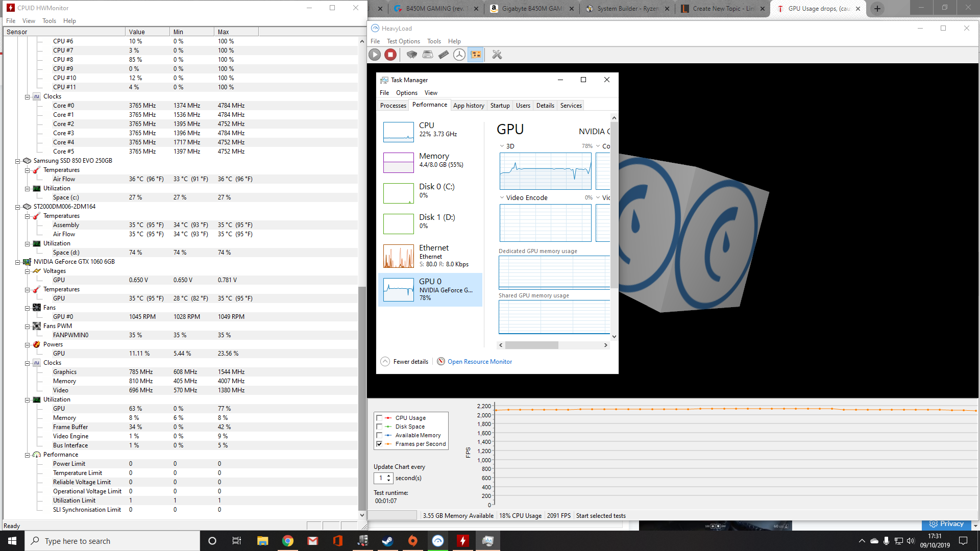Screen dimensions: 980x551
Task: Click the Privacy button
Action: pyautogui.click(x=947, y=524)
